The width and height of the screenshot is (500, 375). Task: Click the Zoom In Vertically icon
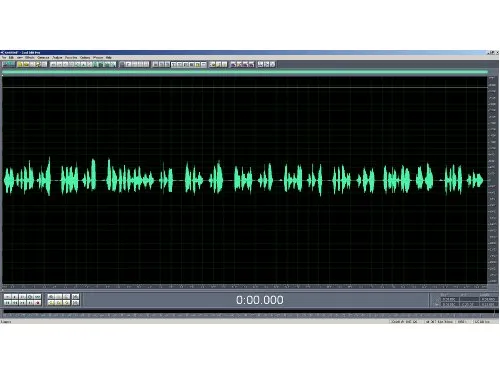[75, 297]
